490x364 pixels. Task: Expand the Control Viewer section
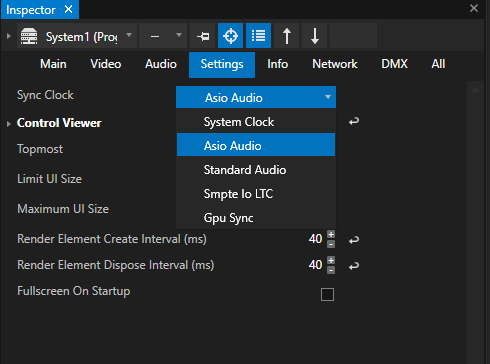(x=9, y=124)
